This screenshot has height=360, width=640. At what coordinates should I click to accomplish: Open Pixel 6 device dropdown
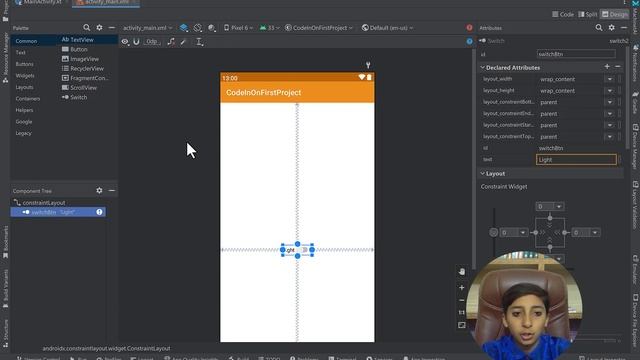tap(238, 28)
